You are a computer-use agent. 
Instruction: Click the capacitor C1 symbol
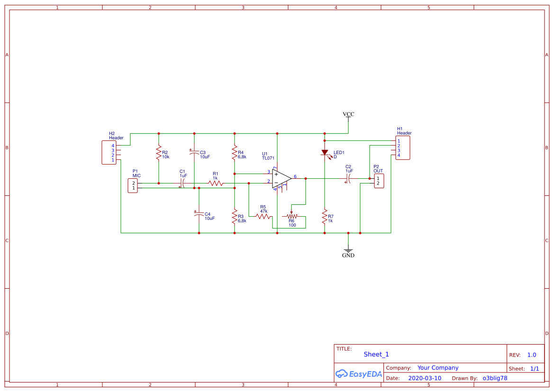pyautogui.click(x=182, y=182)
